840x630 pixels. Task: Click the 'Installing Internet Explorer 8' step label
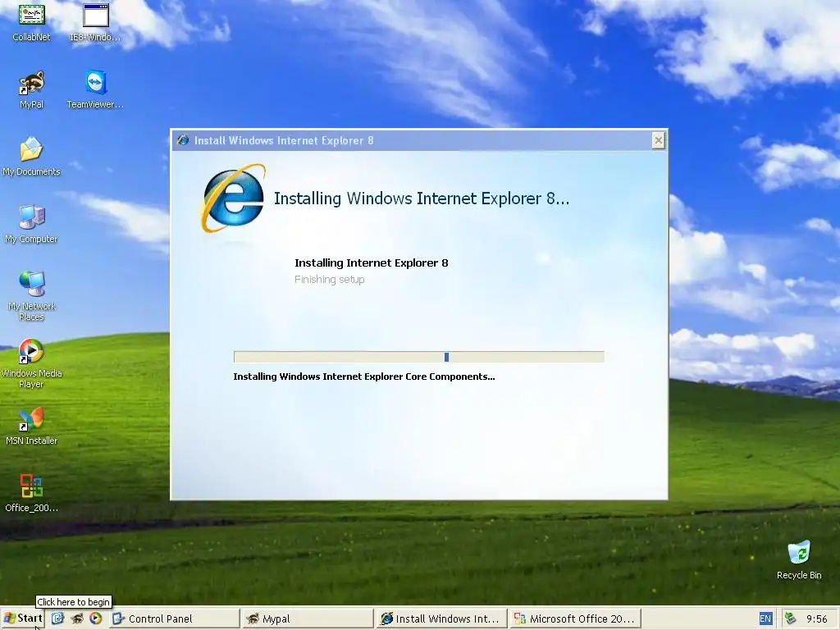372,263
